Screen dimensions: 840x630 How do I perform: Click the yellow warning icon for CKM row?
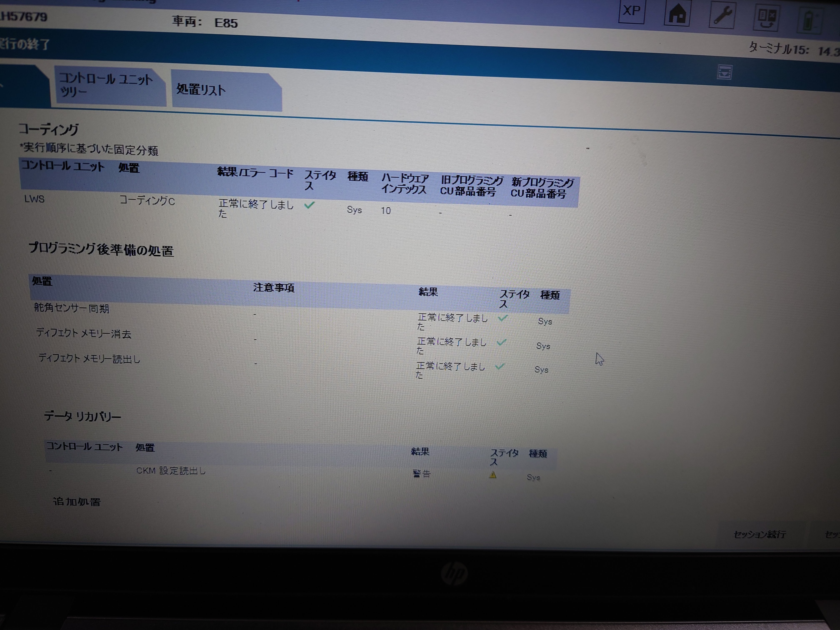tap(493, 475)
